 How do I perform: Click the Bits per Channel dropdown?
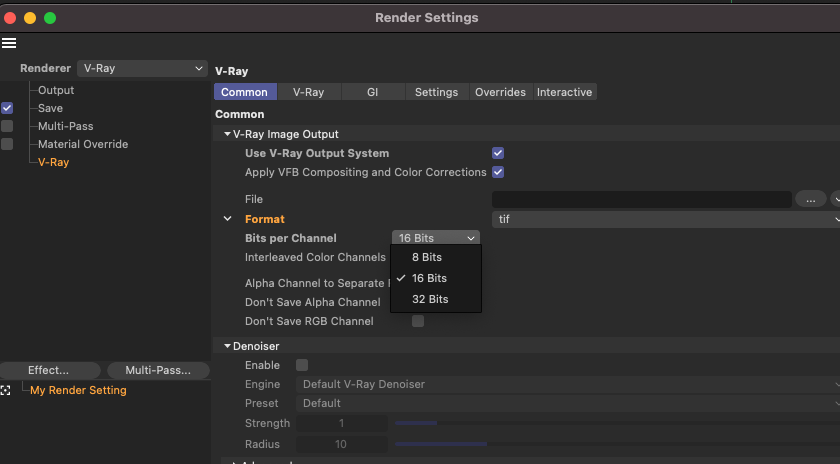point(436,238)
